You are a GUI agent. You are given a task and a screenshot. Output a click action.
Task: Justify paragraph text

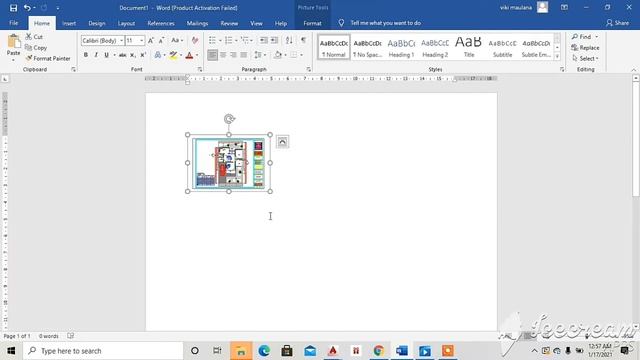point(244,55)
